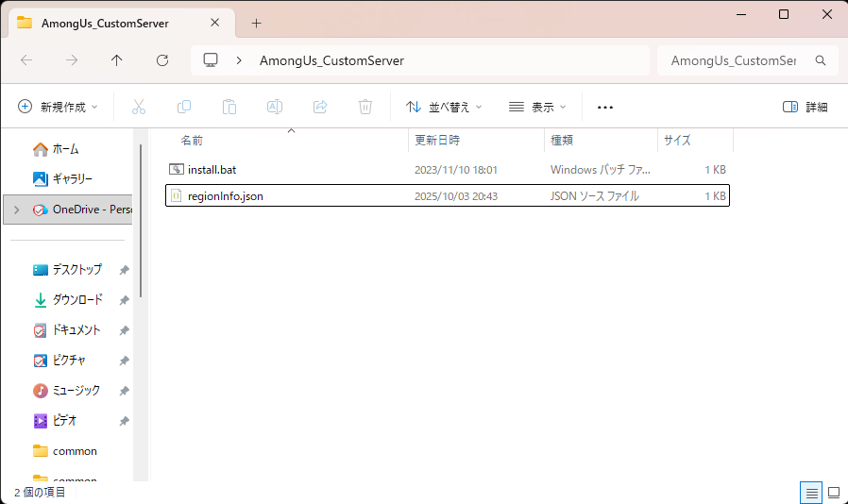This screenshot has height=504, width=848.
Task: Refresh the current folder view
Action: (x=162, y=60)
